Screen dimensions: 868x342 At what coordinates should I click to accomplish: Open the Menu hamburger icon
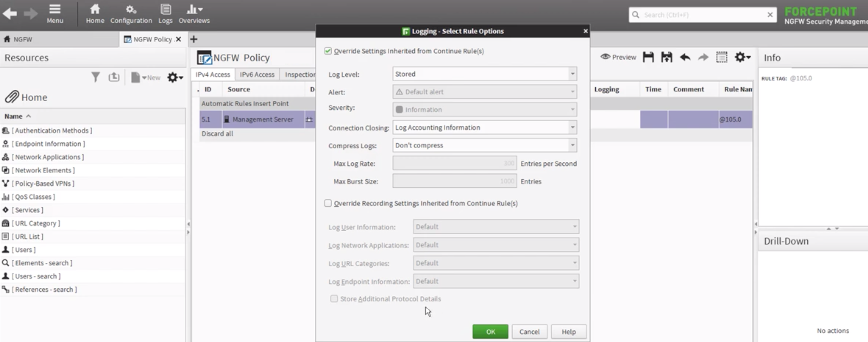tap(55, 14)
